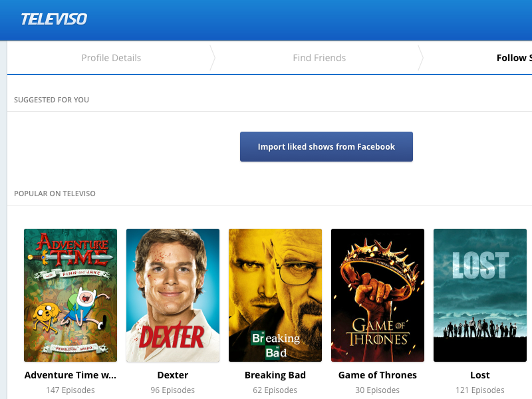Viewport: 532px width, 399px height.
Task: Open the Adventure Time poster
Action: (70, 295)
